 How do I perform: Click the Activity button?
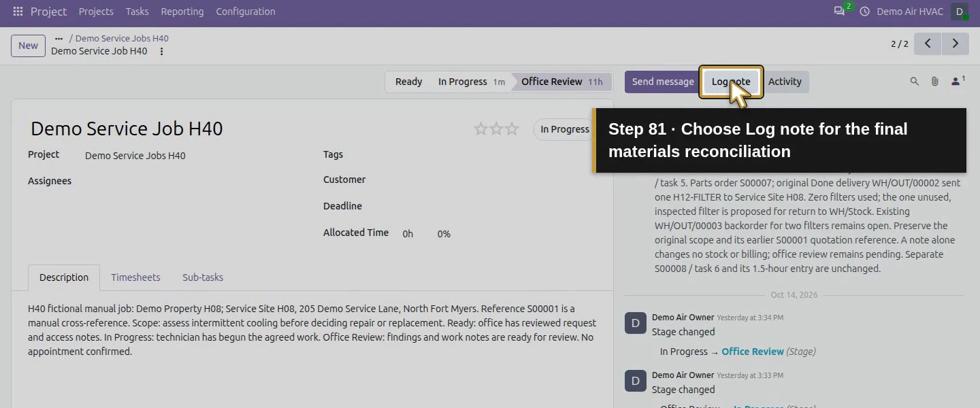(785, 82)
